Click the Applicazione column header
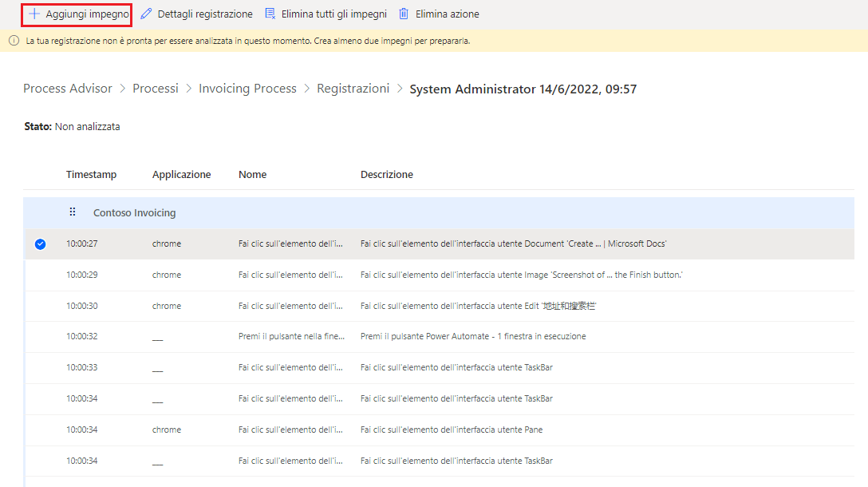868x487 pixels. [182, 175]
